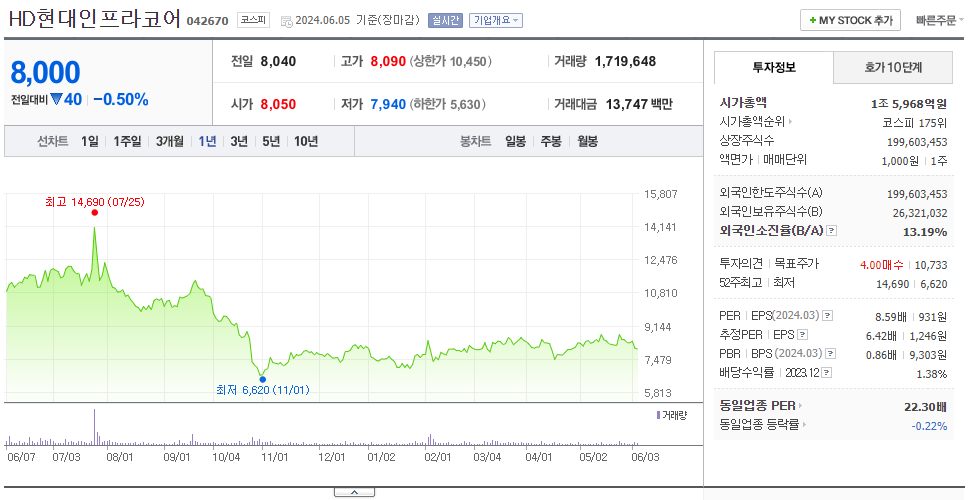Click the tallest volume bar near 07/25

point(94,427)
